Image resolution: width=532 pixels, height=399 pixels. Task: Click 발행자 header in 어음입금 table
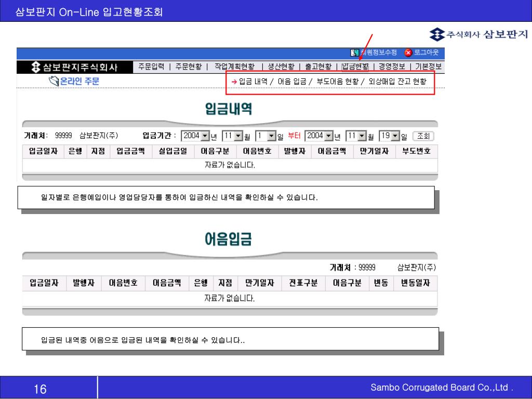84,283
